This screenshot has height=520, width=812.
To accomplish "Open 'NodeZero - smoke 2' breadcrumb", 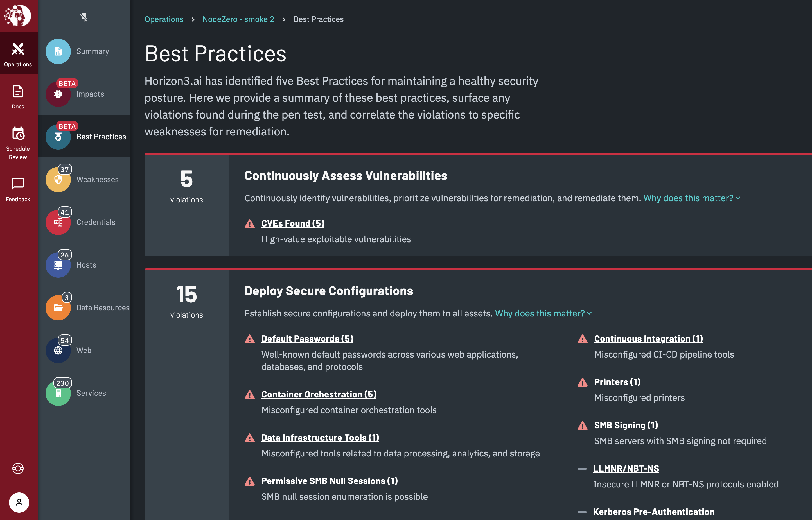I will click(x=238, y=19).
